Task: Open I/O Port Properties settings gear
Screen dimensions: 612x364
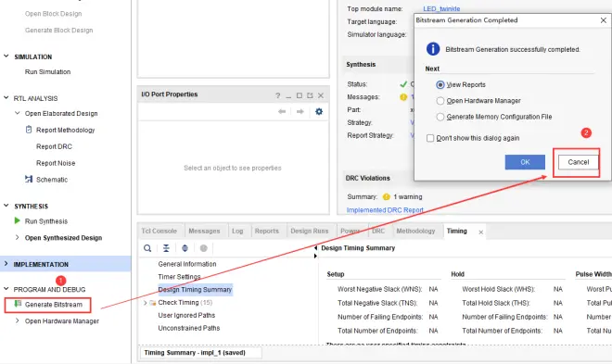Action: (319, 111)
